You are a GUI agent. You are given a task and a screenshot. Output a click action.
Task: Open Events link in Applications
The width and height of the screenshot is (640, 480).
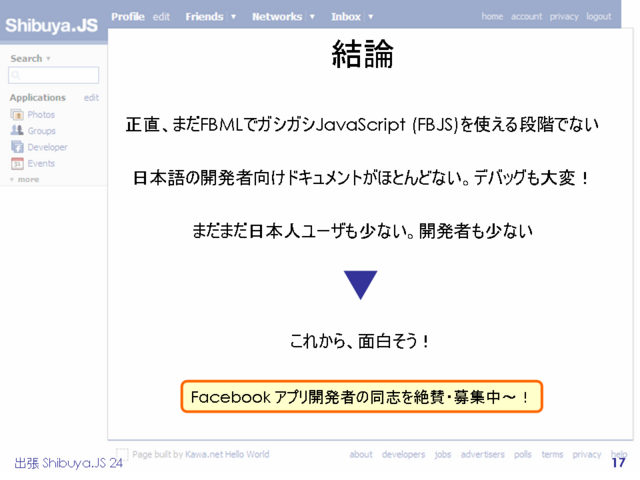41,163
